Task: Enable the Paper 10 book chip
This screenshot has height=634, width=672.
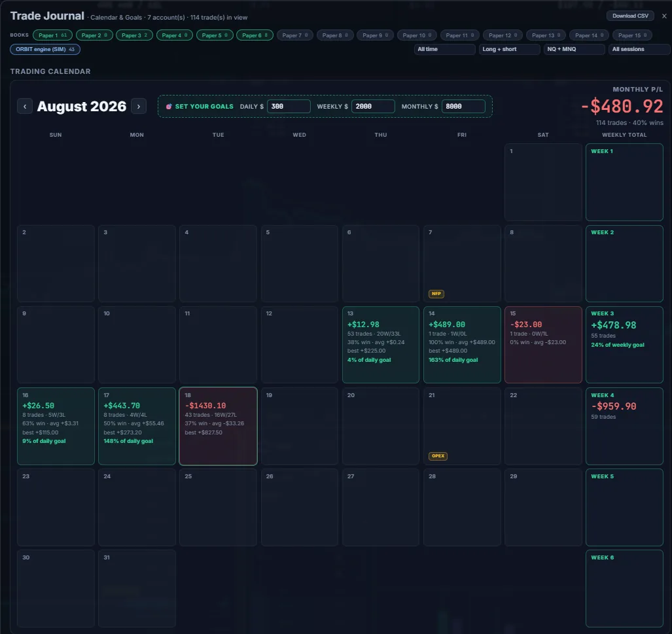Action: 417,35
